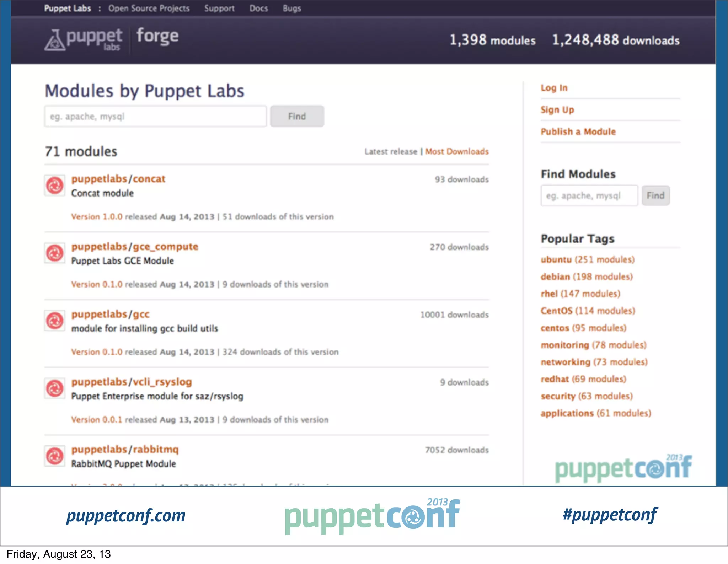Viewport: 728px width, 564px height.
Task: Click Version 0.1.0 of gce_compute
Action: tap(97, 284)
